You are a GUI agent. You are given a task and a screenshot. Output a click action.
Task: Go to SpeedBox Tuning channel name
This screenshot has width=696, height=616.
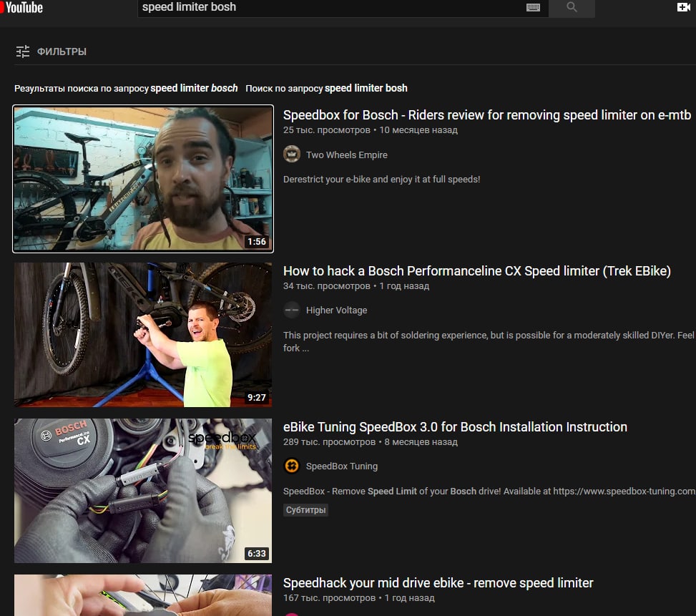pyautogui.click(x=342, y=466)
